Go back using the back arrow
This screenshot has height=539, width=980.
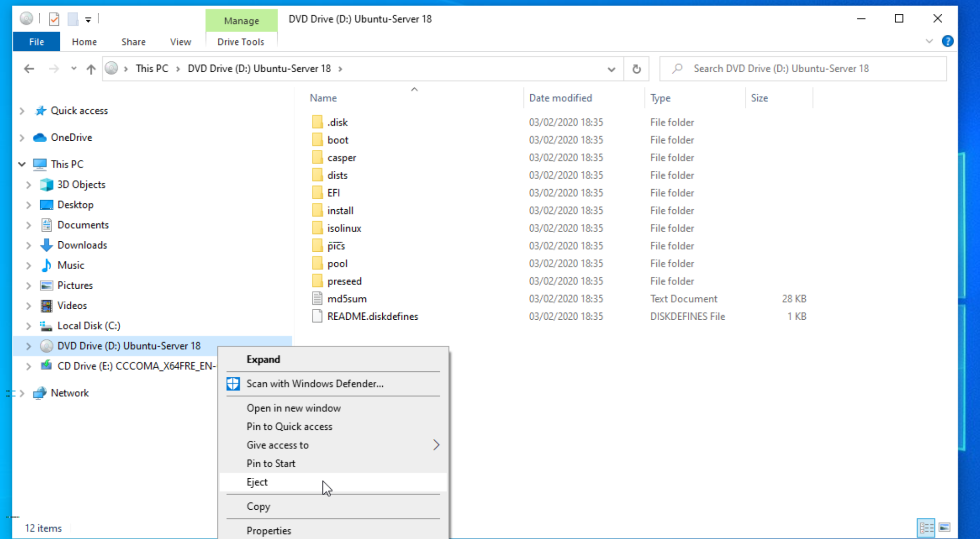[x=29, y=68]
